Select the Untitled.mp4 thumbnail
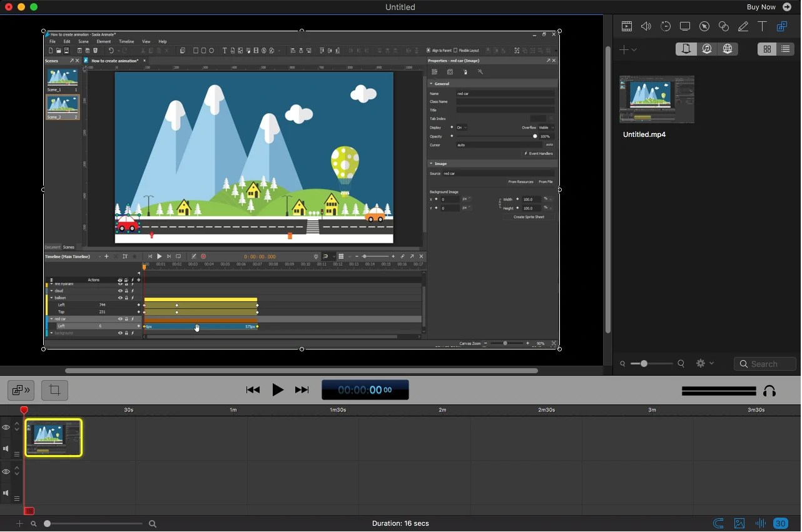 tap(657, 99)
